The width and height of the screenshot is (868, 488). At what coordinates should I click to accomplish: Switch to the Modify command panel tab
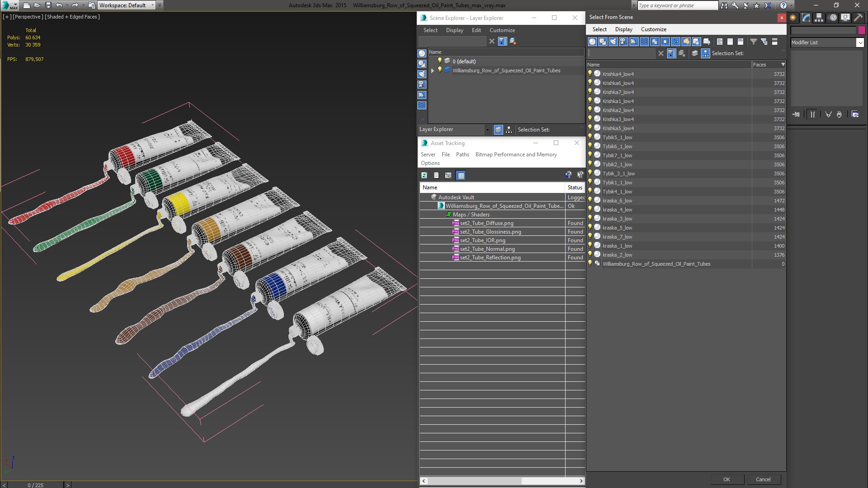pos(806,18)
